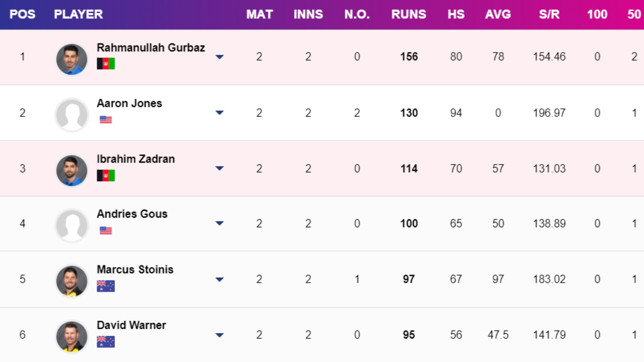Sort table by S/R column header
This screenshot has height=362, width=644.
[549, 14]
